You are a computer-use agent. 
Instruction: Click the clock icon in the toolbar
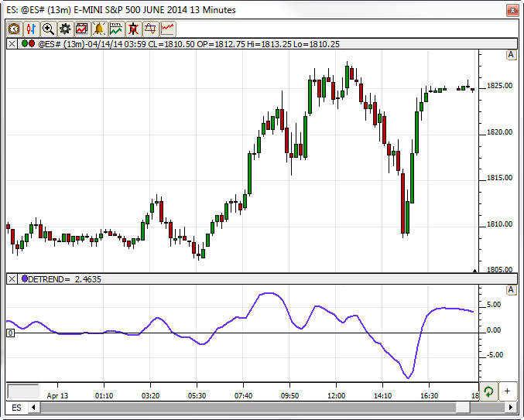click(x=14, y=29)
